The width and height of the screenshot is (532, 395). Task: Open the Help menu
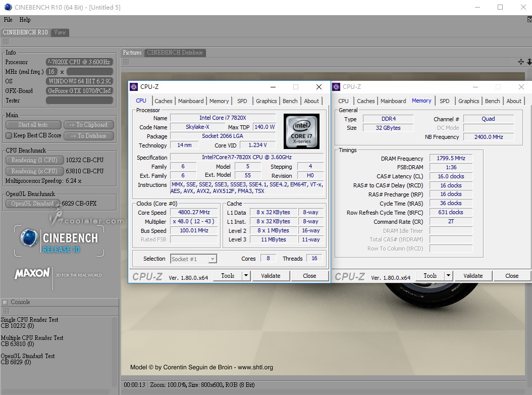coord(25,20)
